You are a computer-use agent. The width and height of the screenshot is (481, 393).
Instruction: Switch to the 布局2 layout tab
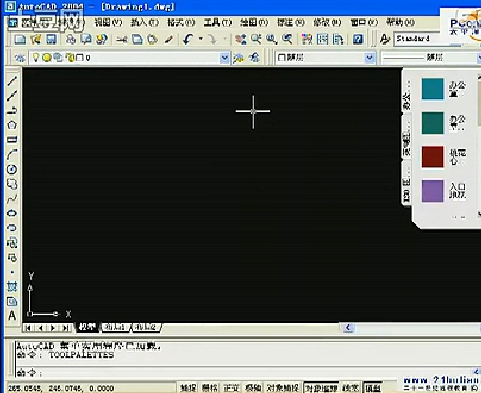tap(146, 327)
